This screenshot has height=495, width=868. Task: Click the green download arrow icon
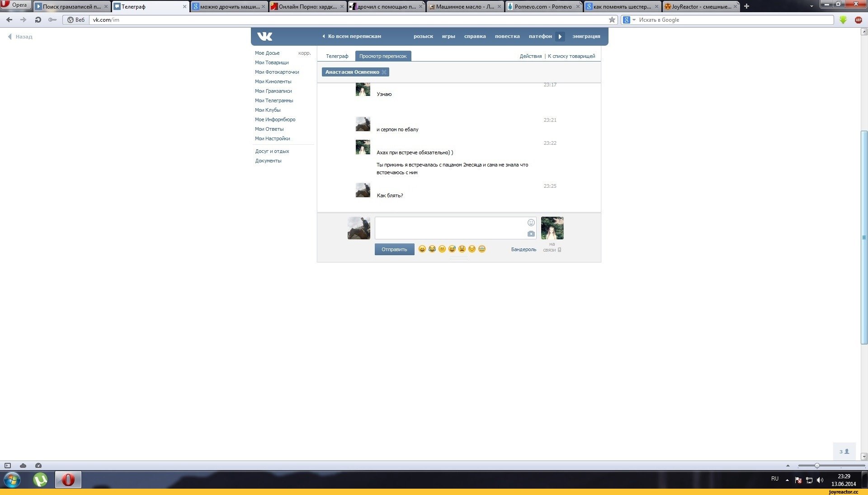pos(843,20)
